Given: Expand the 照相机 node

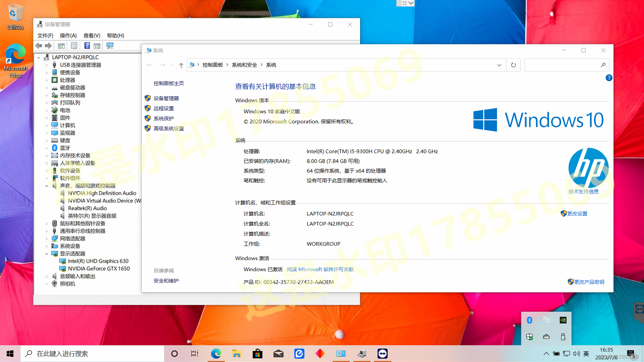Looking at the screenshot, I should [x=47, y=284].
